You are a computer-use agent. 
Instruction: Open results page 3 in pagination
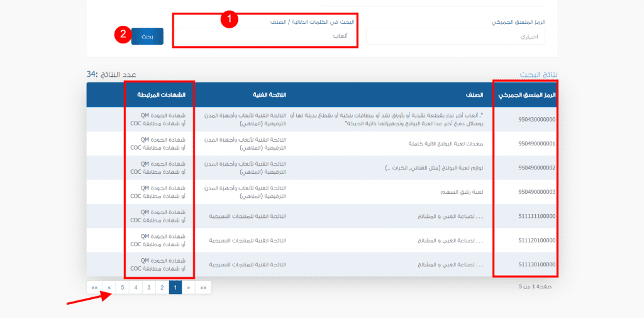(148, 288)
